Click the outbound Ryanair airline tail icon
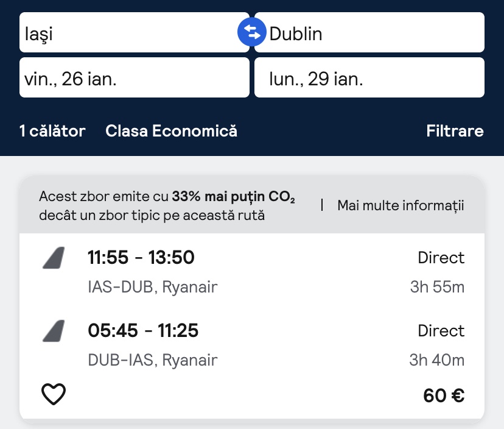Screen dimensions: 504x429 pos(54,258)
